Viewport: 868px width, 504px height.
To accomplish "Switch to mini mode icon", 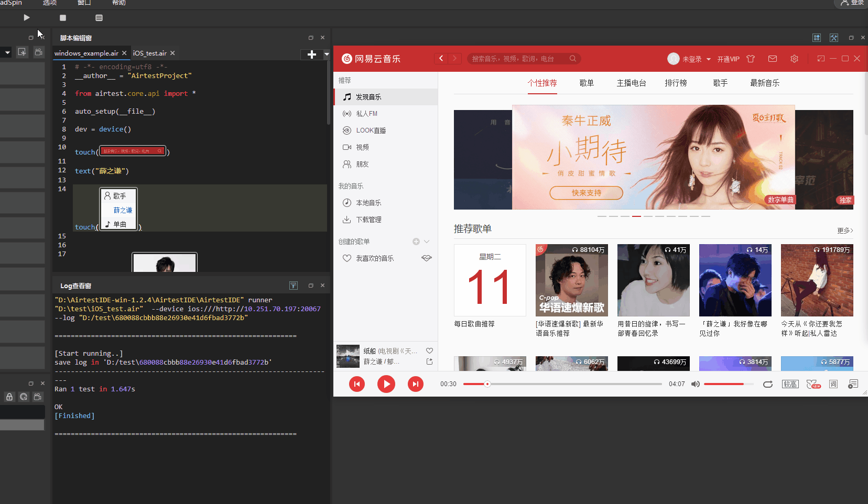I will click(821, 59).
